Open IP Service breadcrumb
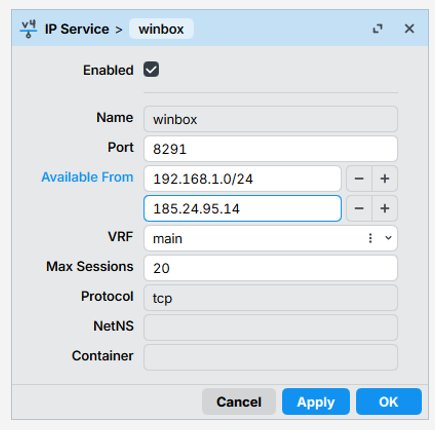The height and width of the screenshot is (430, 435). tap(77, 29)
